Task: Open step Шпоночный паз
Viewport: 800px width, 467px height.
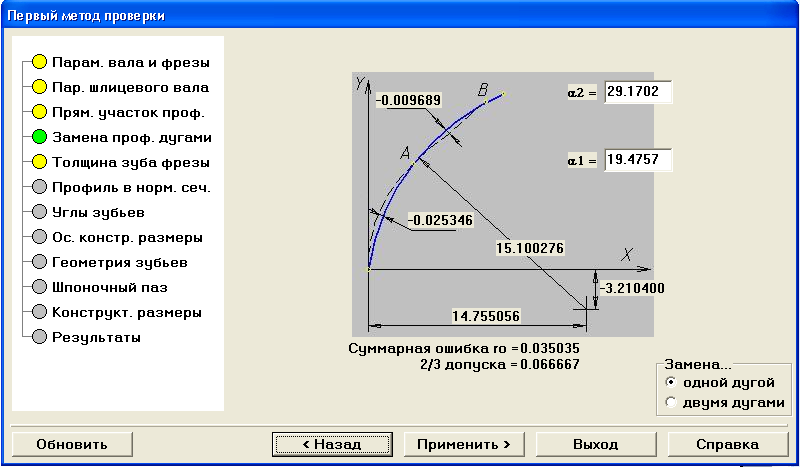Action: pos(110,288)
